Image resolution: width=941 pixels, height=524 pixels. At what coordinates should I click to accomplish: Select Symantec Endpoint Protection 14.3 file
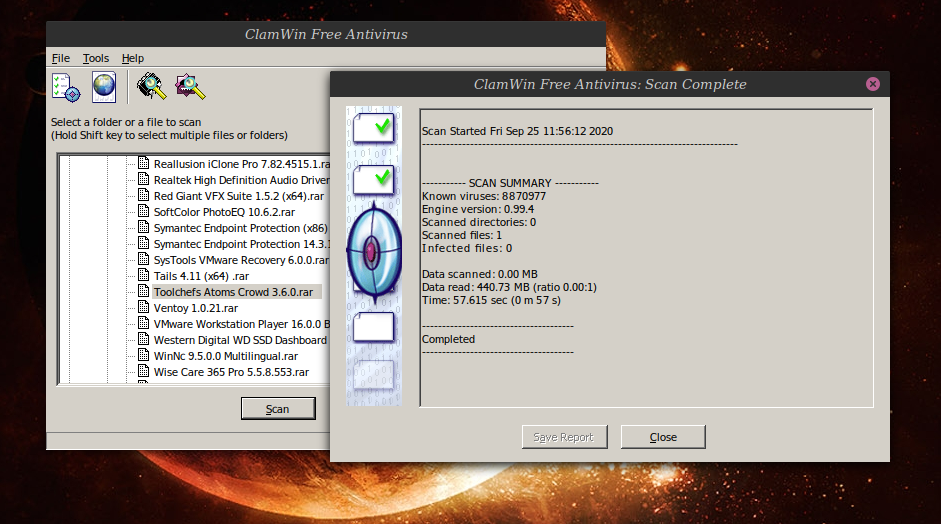tap(241, 244)
